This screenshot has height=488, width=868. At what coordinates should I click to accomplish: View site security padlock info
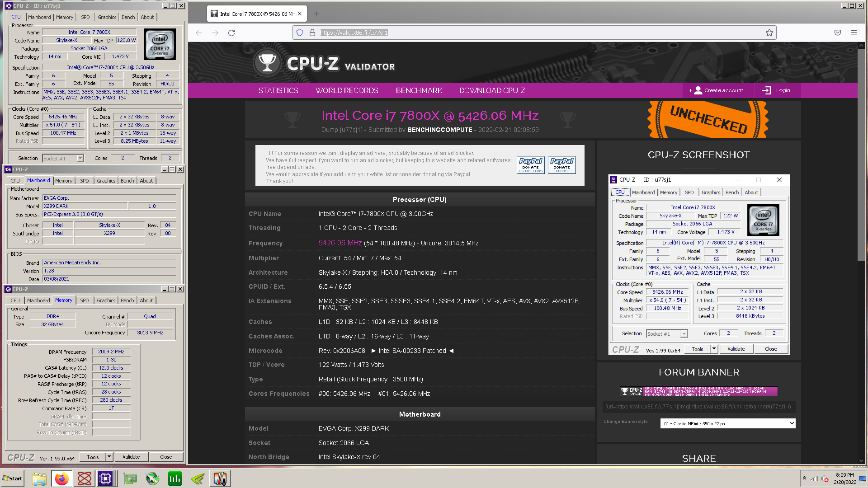312,33
